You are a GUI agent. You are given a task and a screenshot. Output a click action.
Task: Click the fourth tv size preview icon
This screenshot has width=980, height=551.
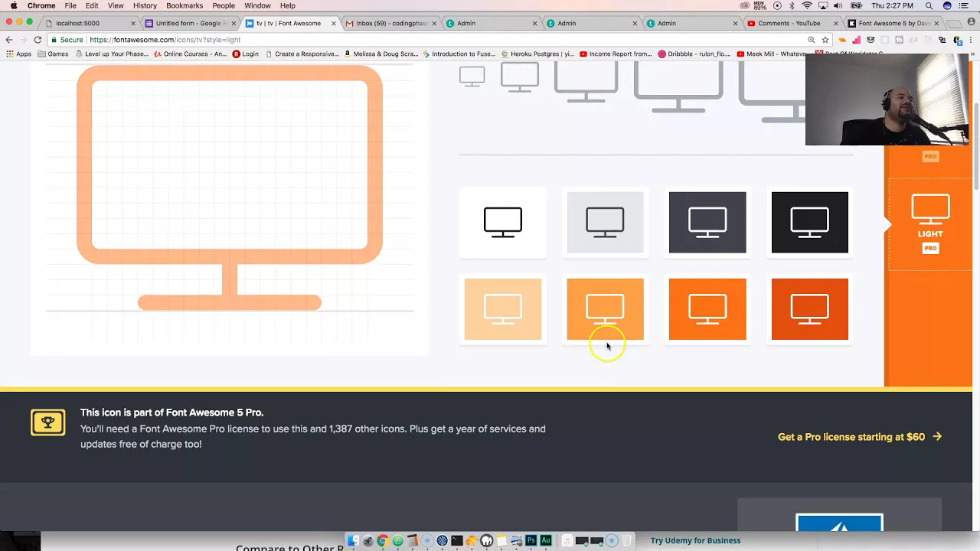(678, 87)
